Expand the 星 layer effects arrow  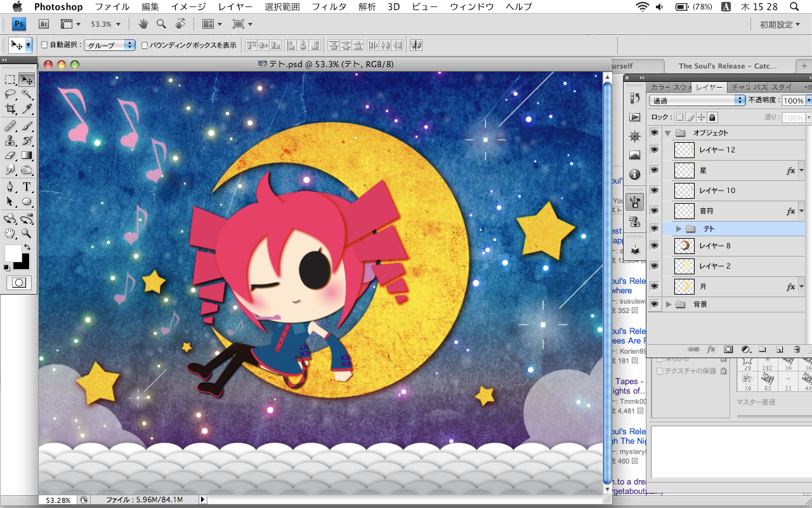802,170
